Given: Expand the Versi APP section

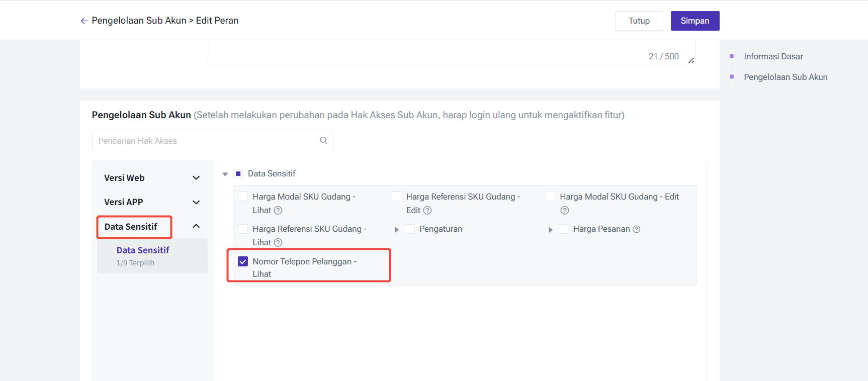Looking at the screenshot, I should pos(196,202).
